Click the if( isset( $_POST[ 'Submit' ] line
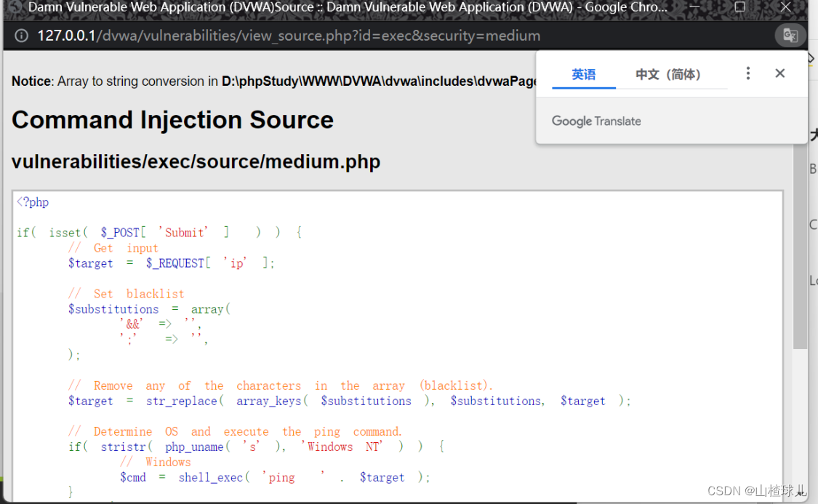818x504 pixels. pos(159,232)
